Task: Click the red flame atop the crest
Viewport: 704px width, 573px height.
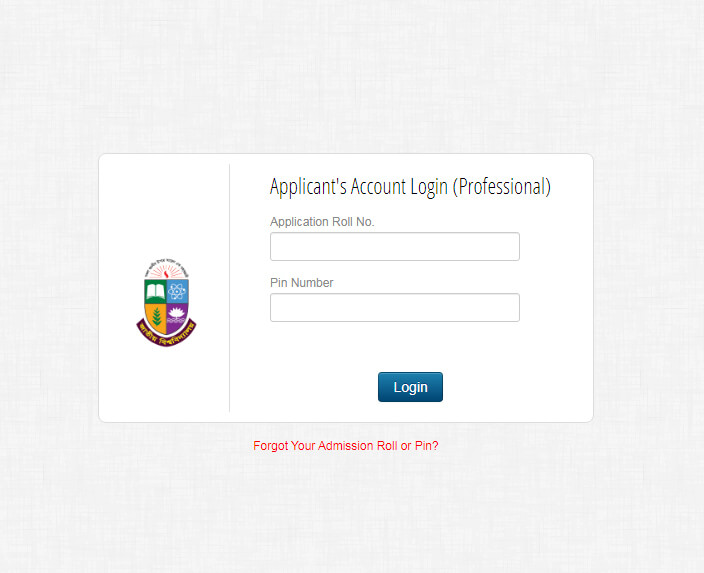Action: pos(166,272)
